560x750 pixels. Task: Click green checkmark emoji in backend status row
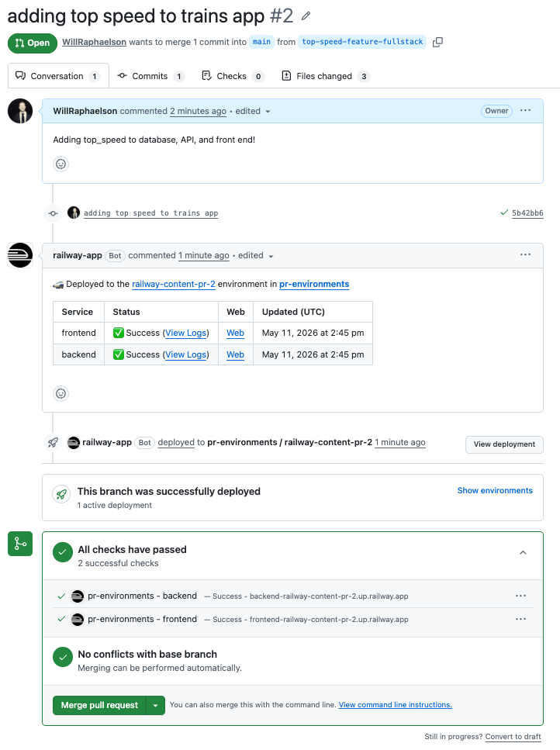point(118,354)
